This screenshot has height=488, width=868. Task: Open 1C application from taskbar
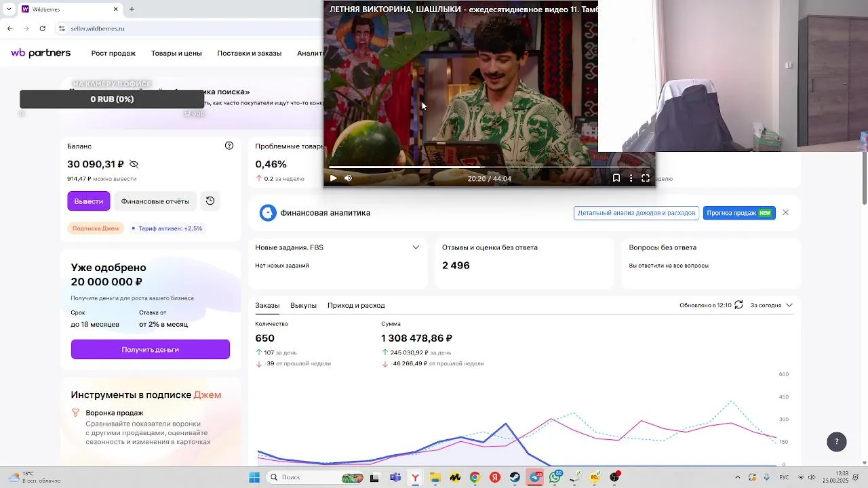[x=595, y=477]
